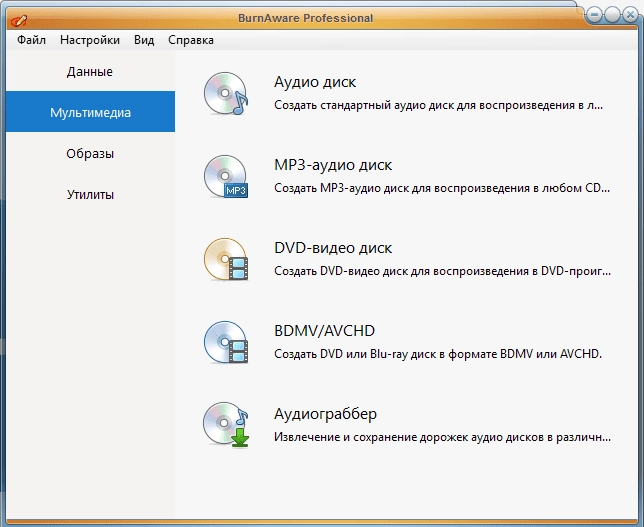The height and width of the screenshot is (527, 644).
Task: Open the Справка menu
Action: point(191,40)
